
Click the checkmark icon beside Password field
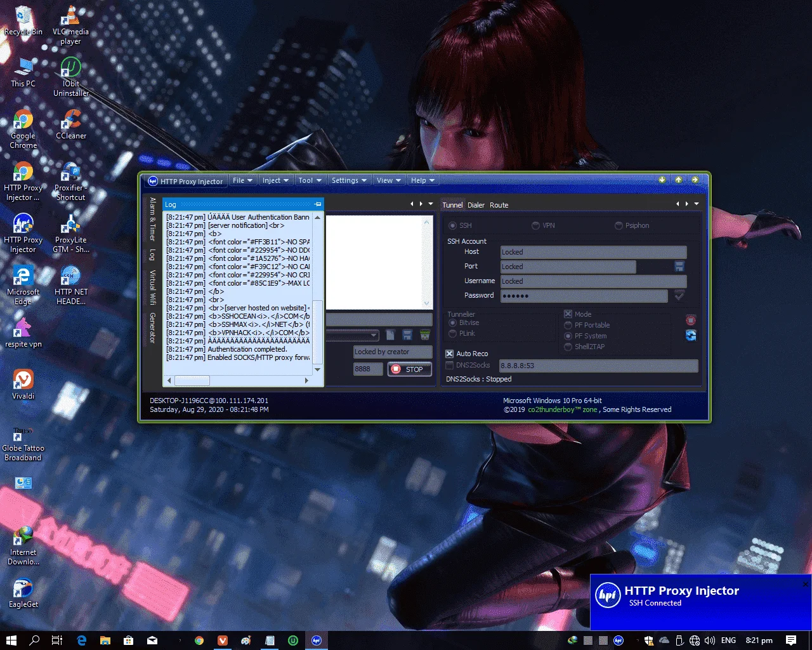click(679, 295)
